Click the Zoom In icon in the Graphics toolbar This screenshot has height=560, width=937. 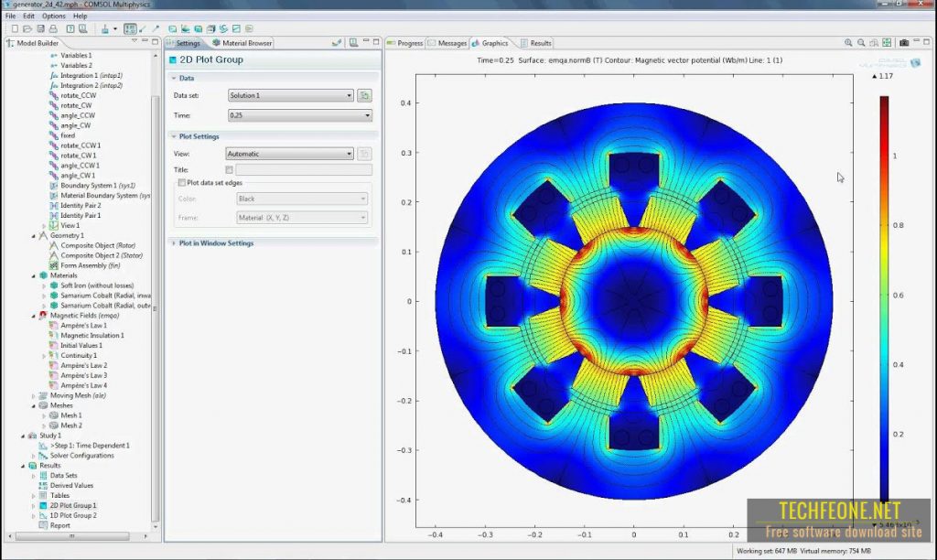click(x=848, y=43)
